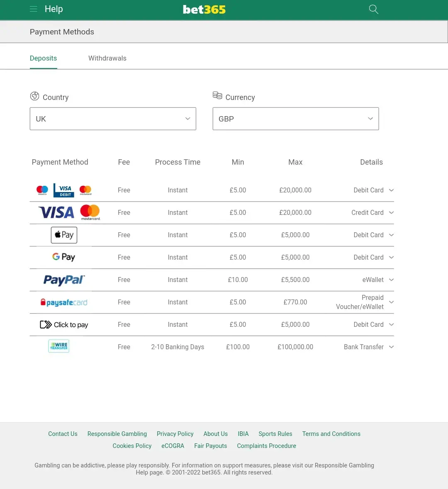The width and height of the screenshot is (448, 489).
Task: Switch to the Withdrawals tab
Action: pyautogui.click(x=107, y=58)
